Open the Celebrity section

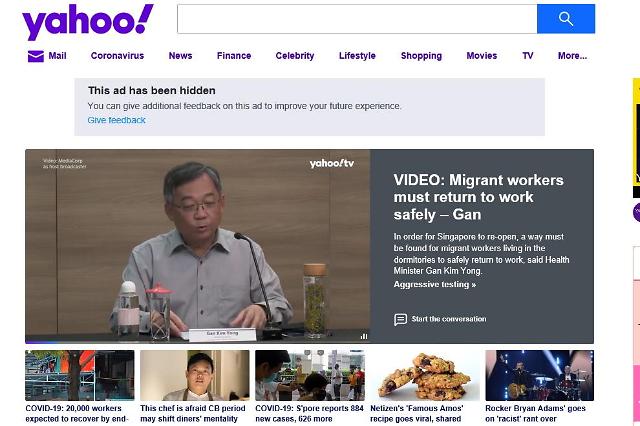click(295, 55)
